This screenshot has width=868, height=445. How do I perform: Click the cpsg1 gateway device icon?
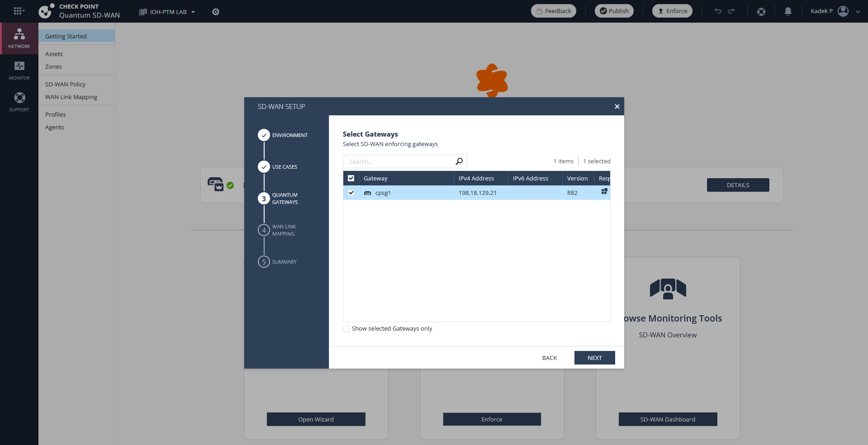click(368, 193)
